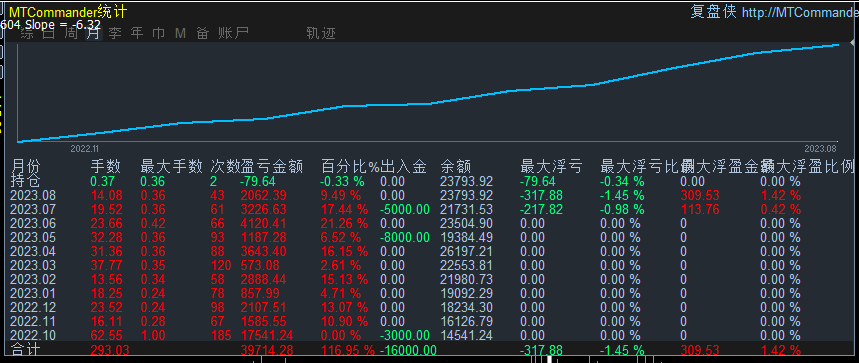The height and width of the screenshot is (363, 859).
Task: Switch to the 季 quarterly tab
Action: (x=115, y=33)
